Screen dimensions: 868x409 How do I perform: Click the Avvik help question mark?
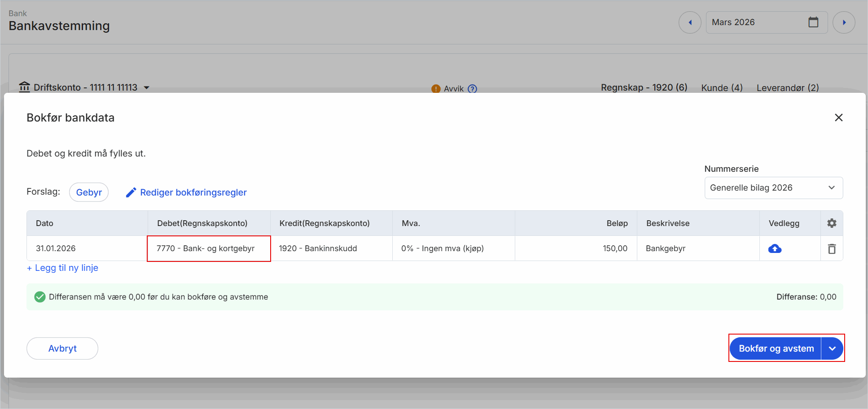tap(472, 89)
